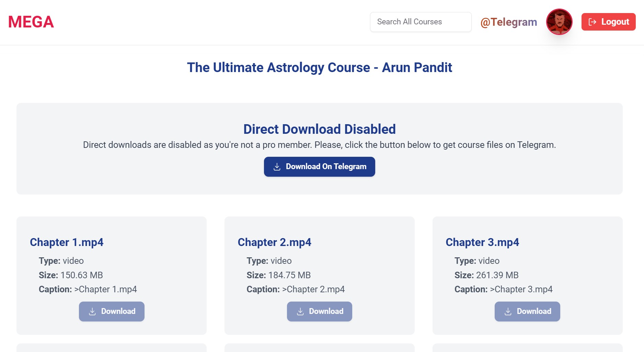Focus the Search All Courses field
Screen dimensions: 644x352
[421, 22]
